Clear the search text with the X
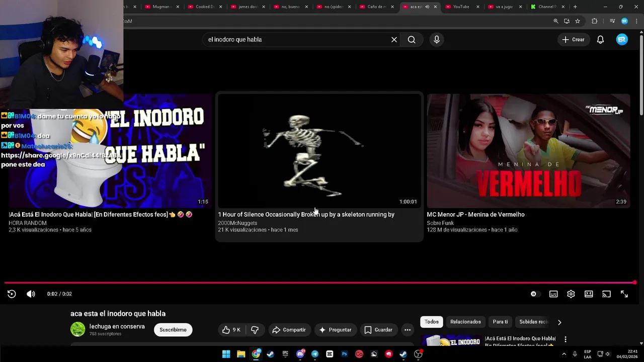The width and height of the screenshot is (644, 362). tap(394, 40)
